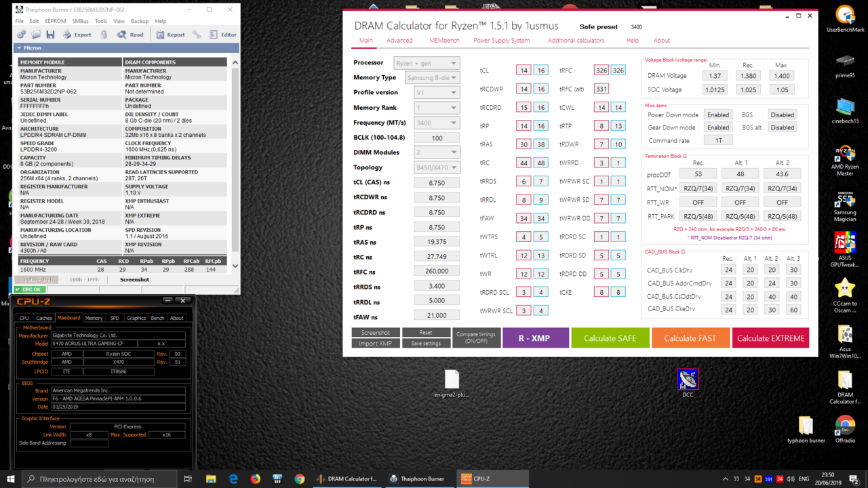This screenshot has width=868, height=488.
Task: Expand the Profile version dropdown
Action: [x=437, y=93]
